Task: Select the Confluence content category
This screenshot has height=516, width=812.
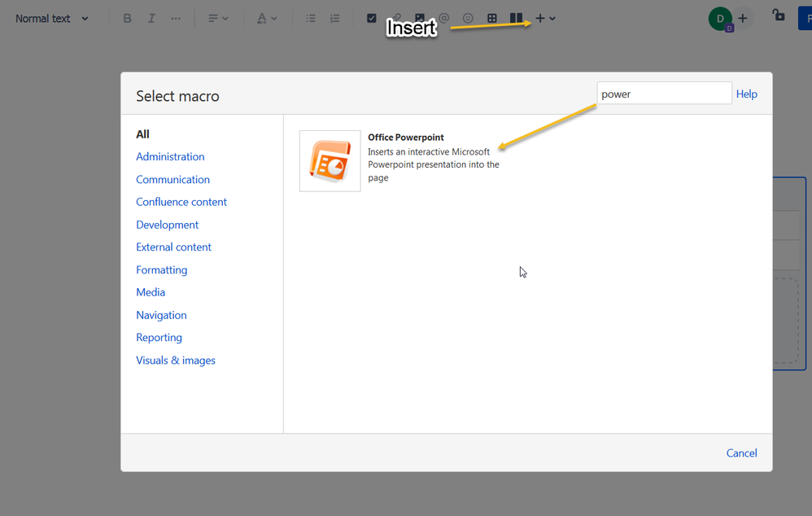Action: 181,202
